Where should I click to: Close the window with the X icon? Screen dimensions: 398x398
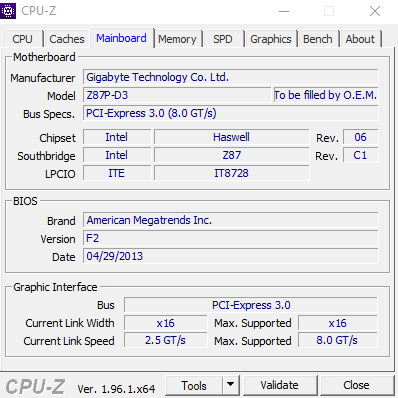pyautogui.click(x=375, y=11)
